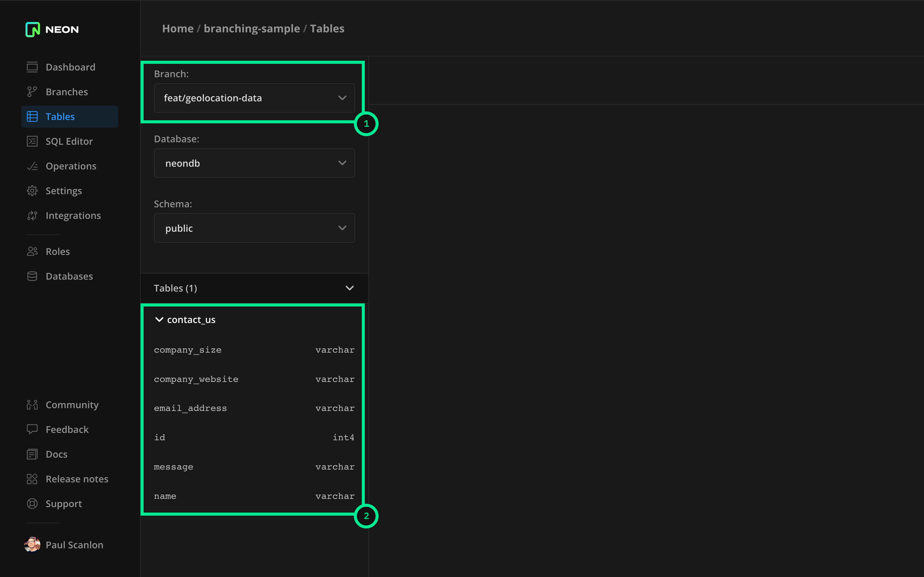Open the Branch dropdown feat/geolocation-data
924x577 pixels.
[x=254, y=98]
